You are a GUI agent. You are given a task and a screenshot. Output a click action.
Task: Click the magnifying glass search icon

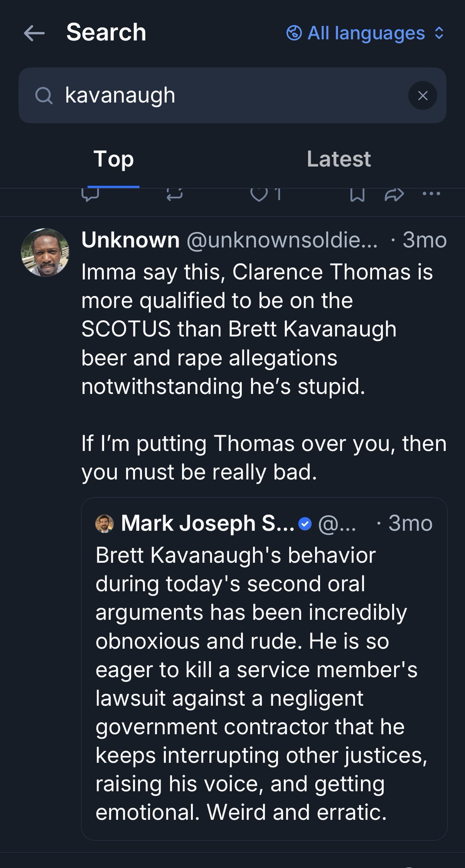(43, 95)
